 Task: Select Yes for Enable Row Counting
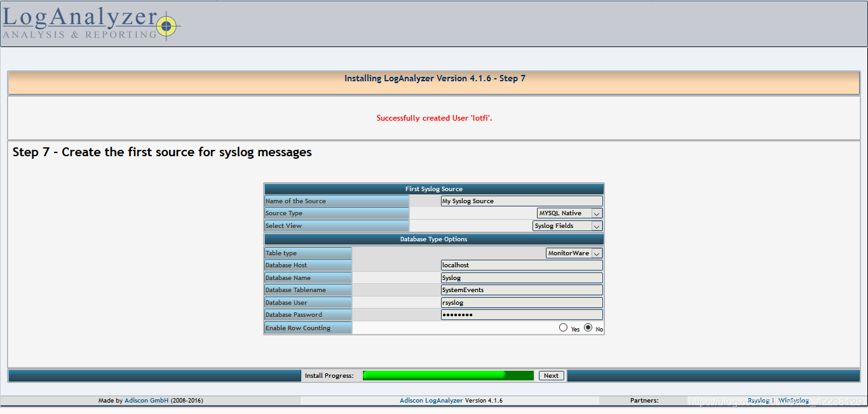[x=563, y=328]
